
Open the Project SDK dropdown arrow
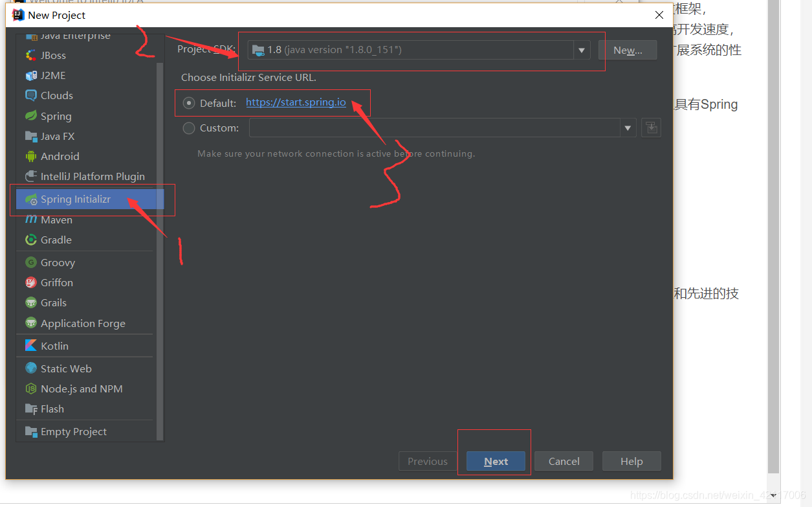tap(582, 50)
